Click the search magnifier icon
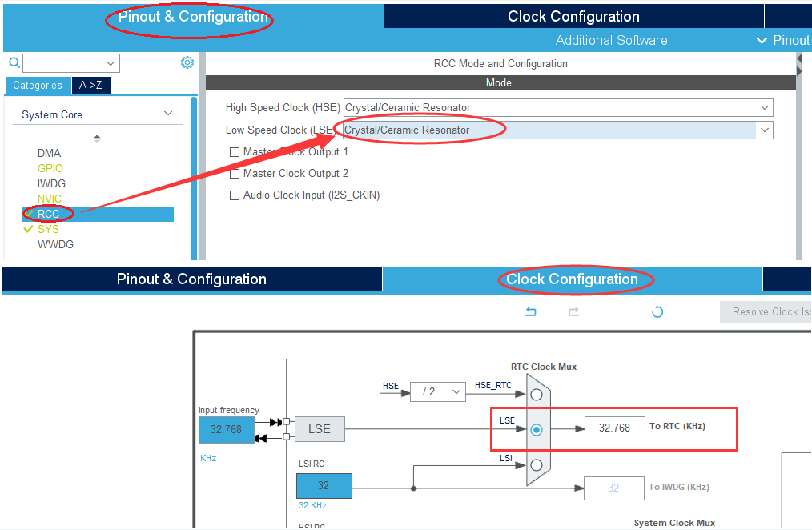 click(x=14, y=62)
